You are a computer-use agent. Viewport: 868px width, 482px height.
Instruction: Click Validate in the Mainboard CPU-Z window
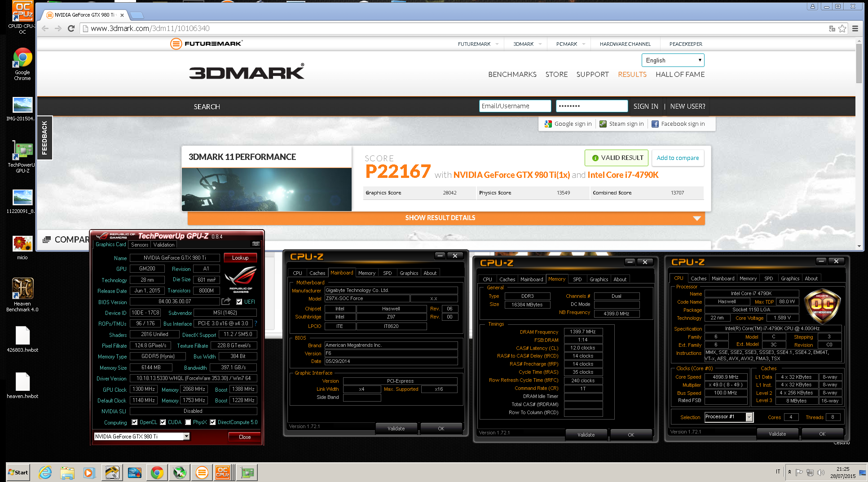pyautogui.click(x=396, y=429)
